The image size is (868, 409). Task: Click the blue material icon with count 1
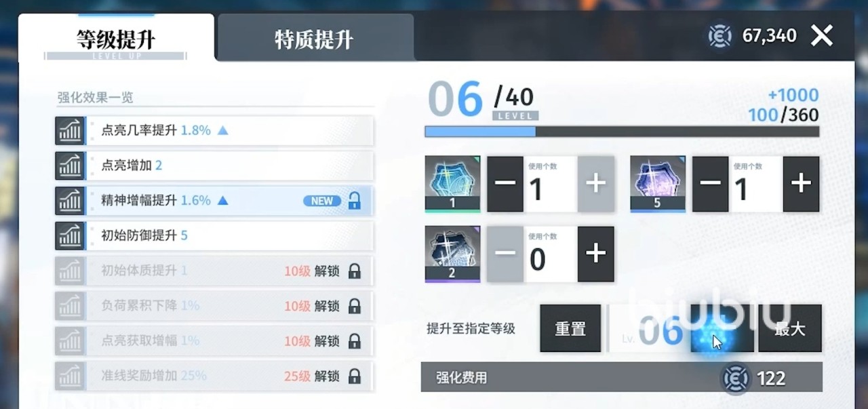(452, 183)
